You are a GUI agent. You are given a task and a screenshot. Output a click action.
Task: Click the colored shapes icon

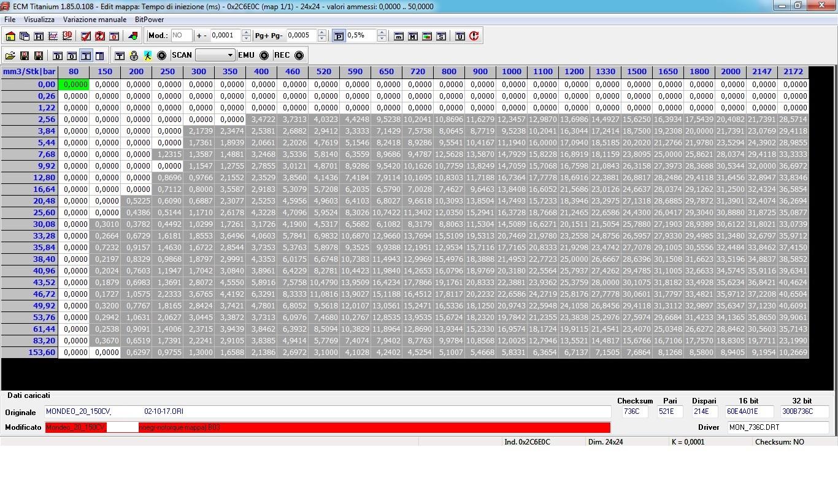(x=133, y=36)
